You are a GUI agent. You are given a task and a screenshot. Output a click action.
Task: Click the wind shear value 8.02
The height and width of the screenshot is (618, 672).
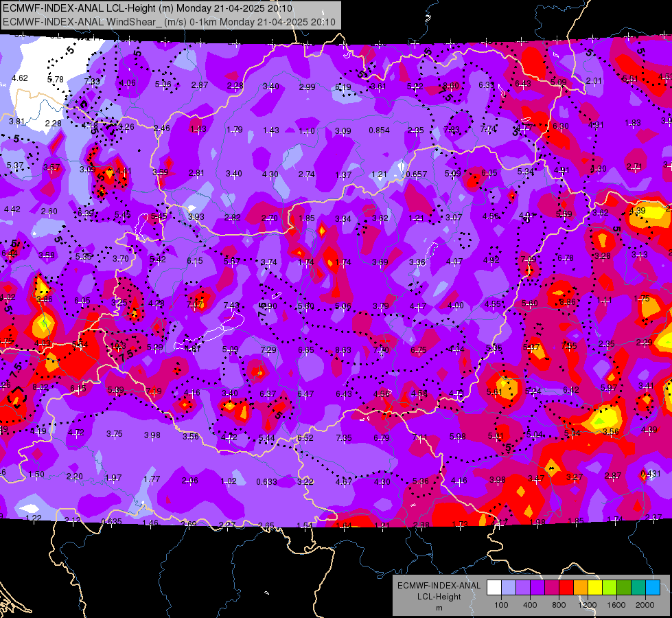pos(40,387)
